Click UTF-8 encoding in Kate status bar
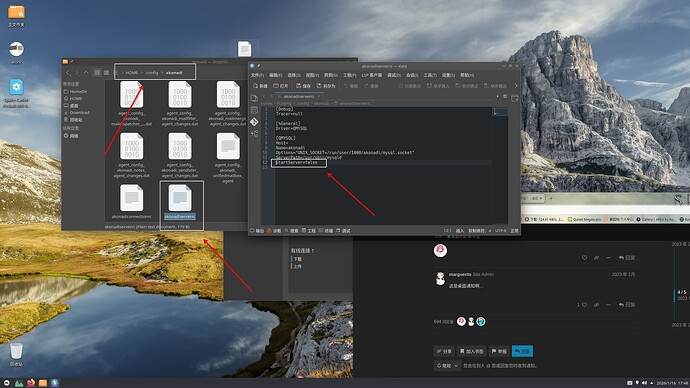Image resolution: width=690 pixels, height=388 pixels. 500,231
